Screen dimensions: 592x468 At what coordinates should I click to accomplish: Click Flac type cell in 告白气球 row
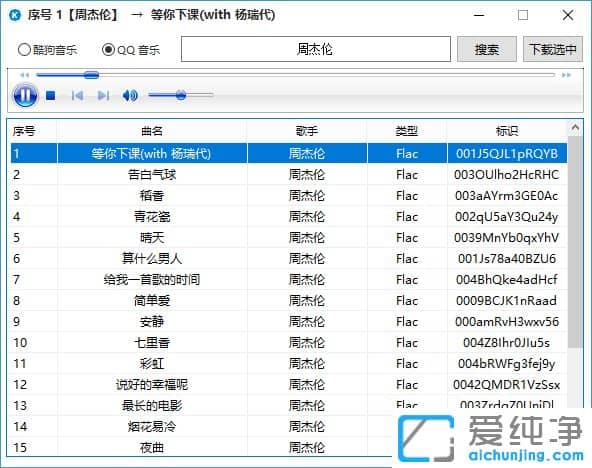point(407,175)
